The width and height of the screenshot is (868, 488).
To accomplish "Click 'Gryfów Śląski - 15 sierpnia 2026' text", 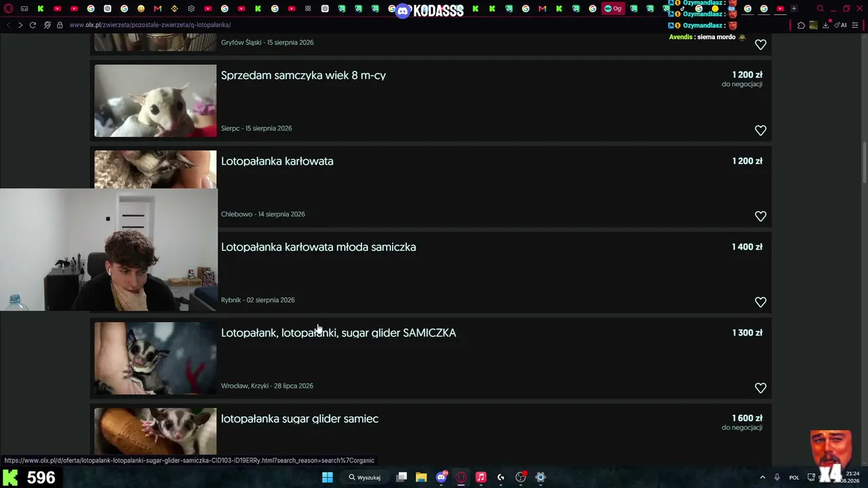I will (x=267, y=42).
